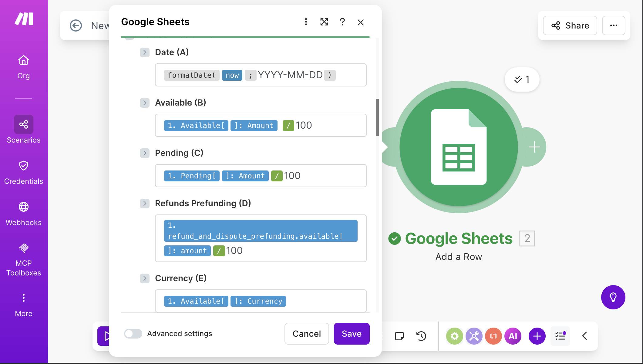643x364 pixels.
Task: Expand the Date (A) field section
Action: pos(145,52)
